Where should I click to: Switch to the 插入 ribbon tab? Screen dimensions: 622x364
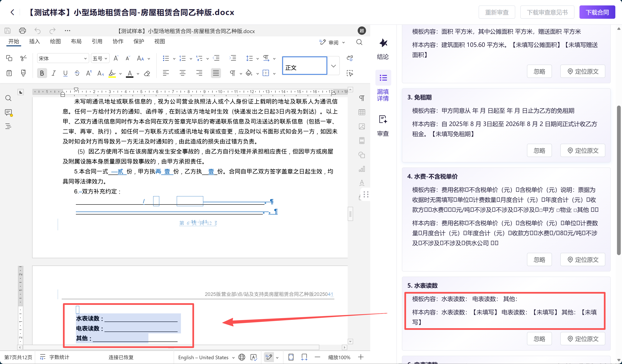(34, 41)
